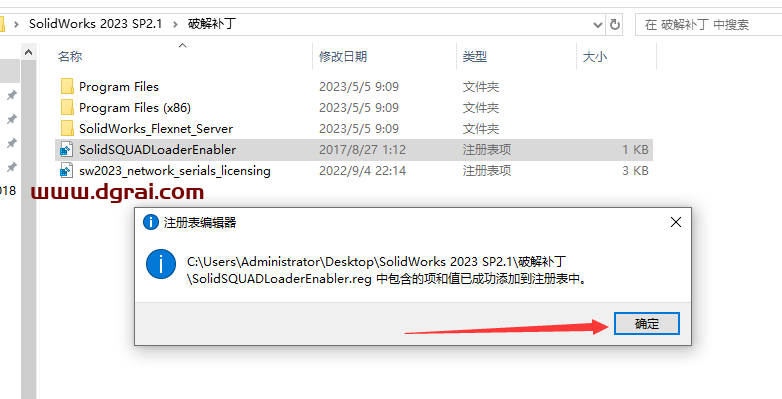Click the 在 破解补丁 中搜索 search box
This screenshot has height=399, width=782.
point(708,24)
